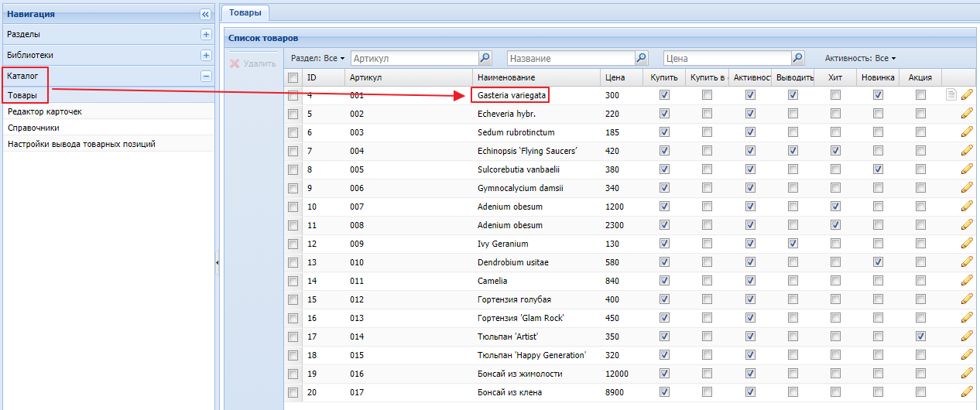Open Настройки вывода товарных позиций

(x=81, y=144)
